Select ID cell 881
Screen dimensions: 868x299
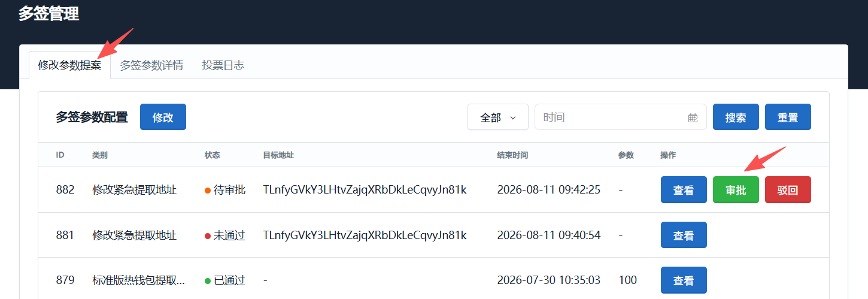[x=65, y=235]
